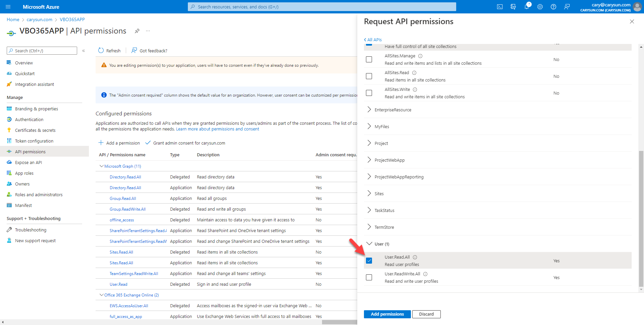Click the permissions panel vertical scrollbar thumb
Screen dimensions: 644x325
click(x=641, y=219)
